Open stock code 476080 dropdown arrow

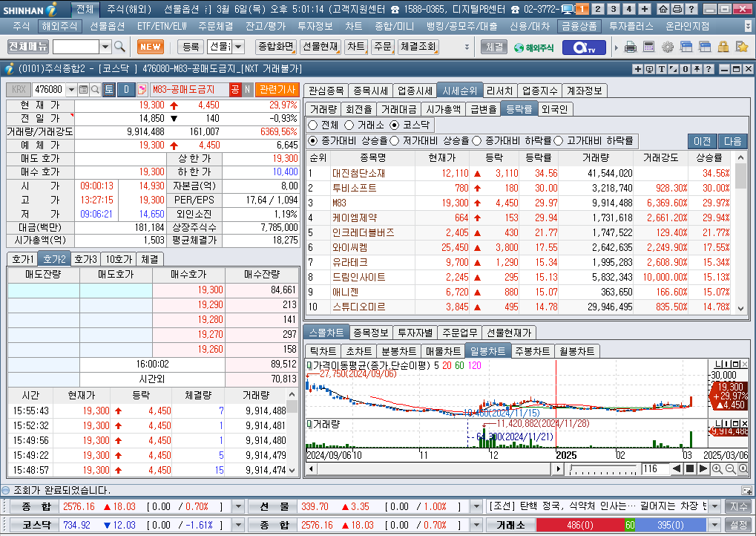click(71, 89)
